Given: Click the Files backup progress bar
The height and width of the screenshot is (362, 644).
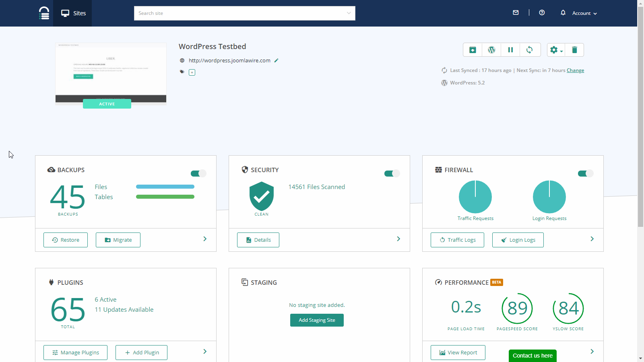Looking at the screenshot, I should point(165,187).
